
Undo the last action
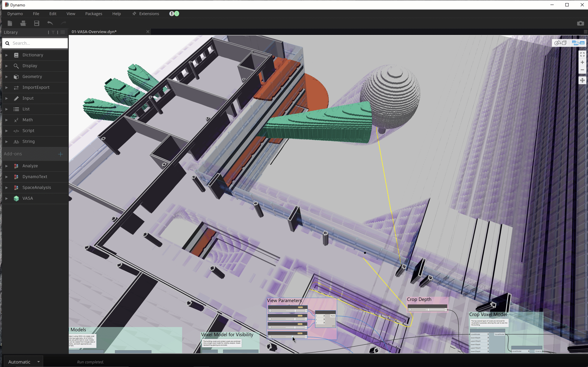[50, 23]
